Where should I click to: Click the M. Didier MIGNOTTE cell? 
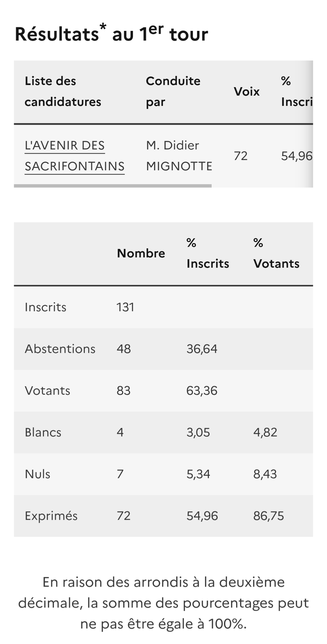pos(179,156)
